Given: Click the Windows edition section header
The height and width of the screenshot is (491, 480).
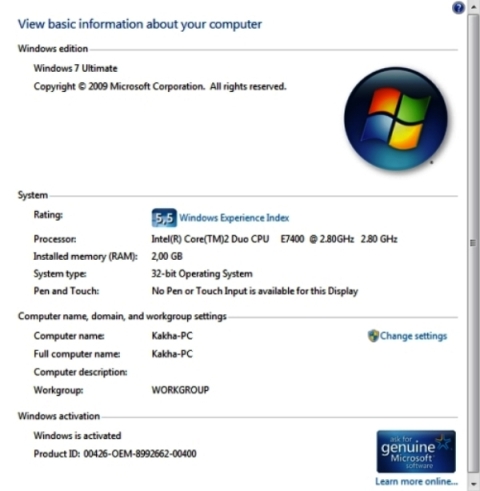Looking at the screenshot, I should (53, 49).
